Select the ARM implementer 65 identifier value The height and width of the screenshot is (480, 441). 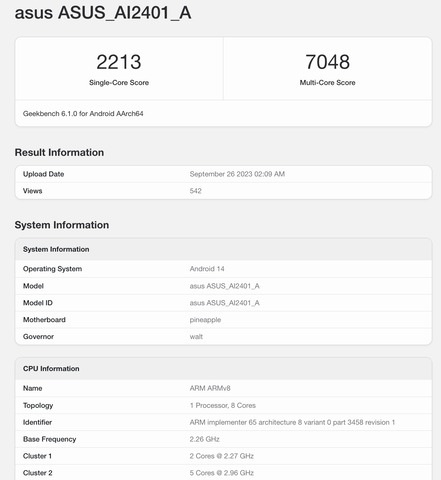point(292,422)
